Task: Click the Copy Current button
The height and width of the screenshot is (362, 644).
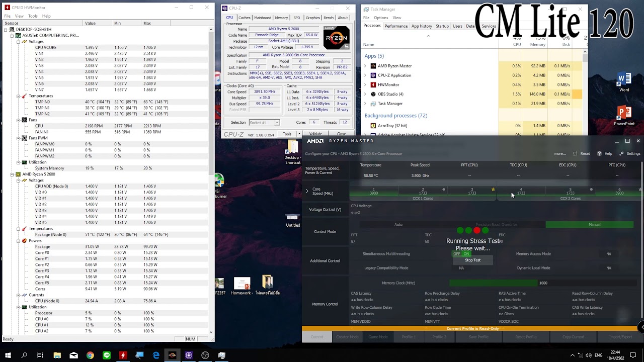Action: [573, 337]
